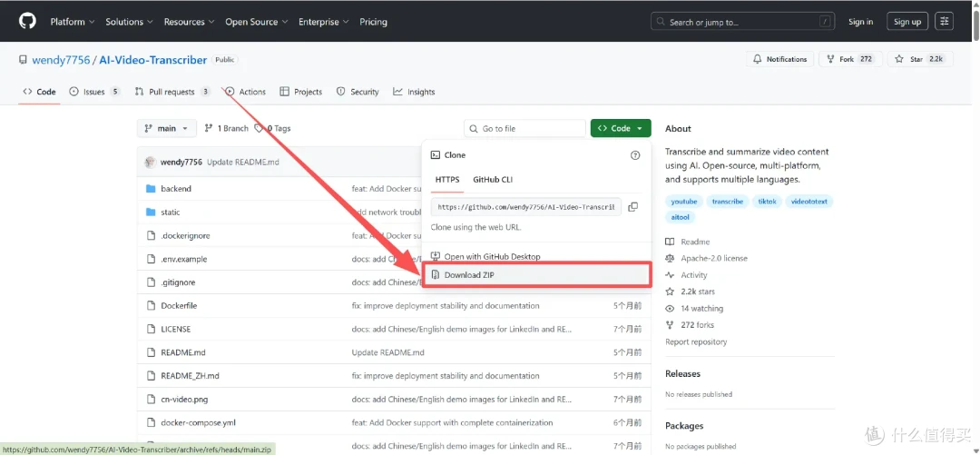Open the wendy7756 owner link
This screenshot has height=455, width=980.
[61, 60]
